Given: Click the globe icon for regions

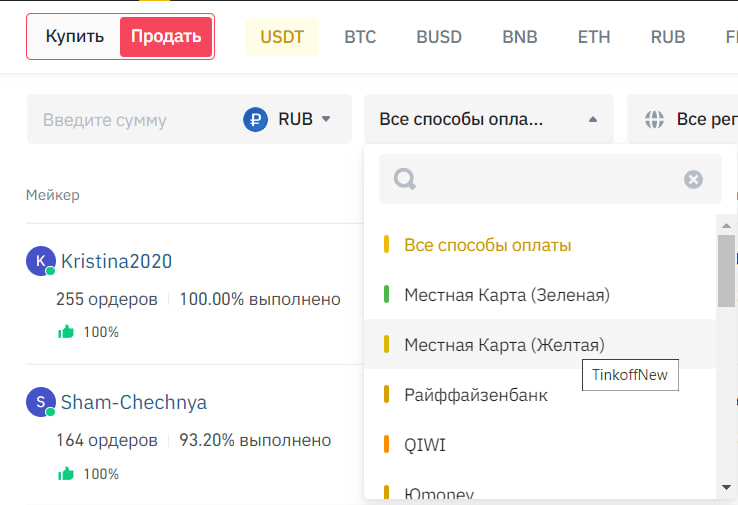Looking at the screenshot, I should pyautogui.click(x=655, y=120).
